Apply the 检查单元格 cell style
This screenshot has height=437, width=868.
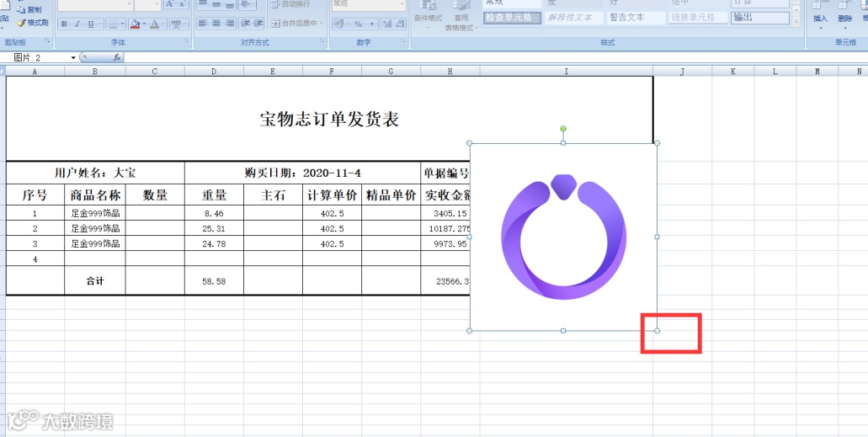512,18
